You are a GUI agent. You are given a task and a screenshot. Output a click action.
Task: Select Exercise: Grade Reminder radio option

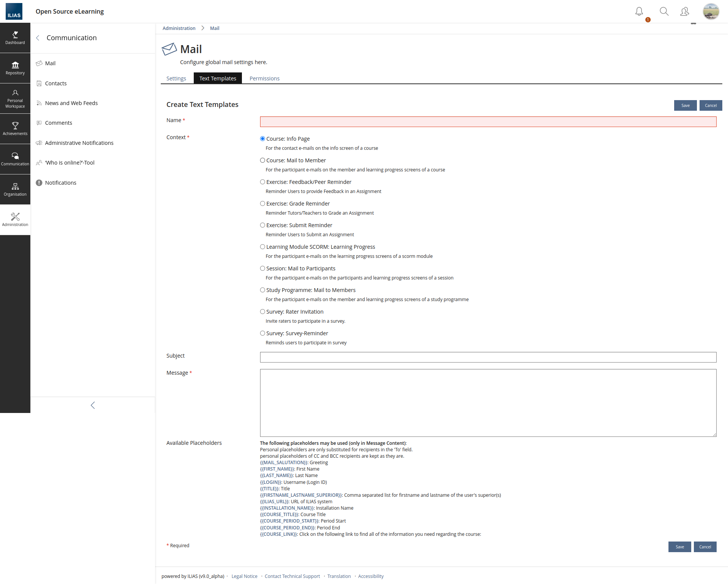point(262,204)
